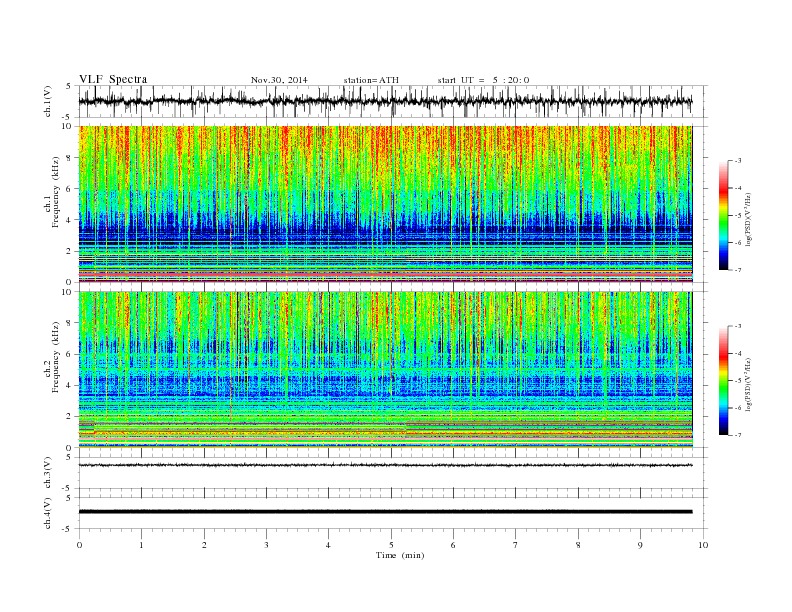The width and height of the screenshot is (792, 612).
Task: Click the thick ch.4 voltage trace
Action: [385, 512]
